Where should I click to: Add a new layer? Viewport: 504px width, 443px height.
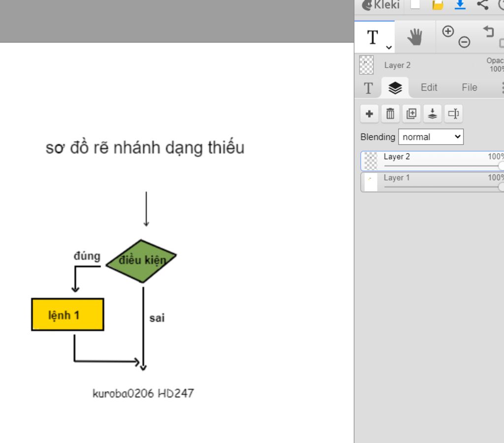[369, 114]
